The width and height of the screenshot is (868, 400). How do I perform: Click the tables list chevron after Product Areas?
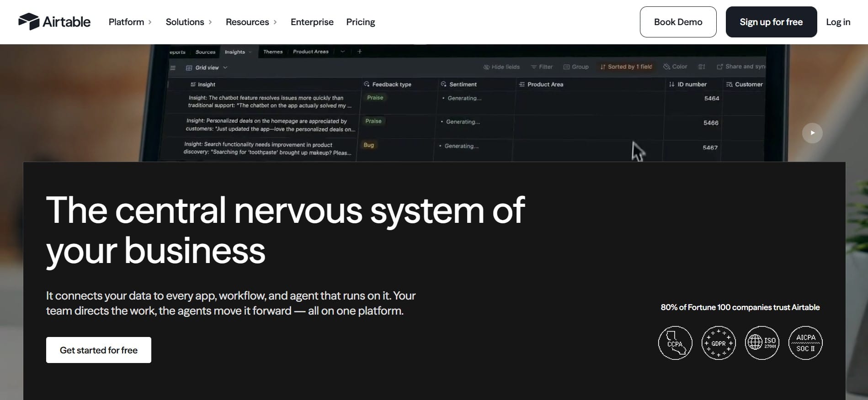point(343,52)
